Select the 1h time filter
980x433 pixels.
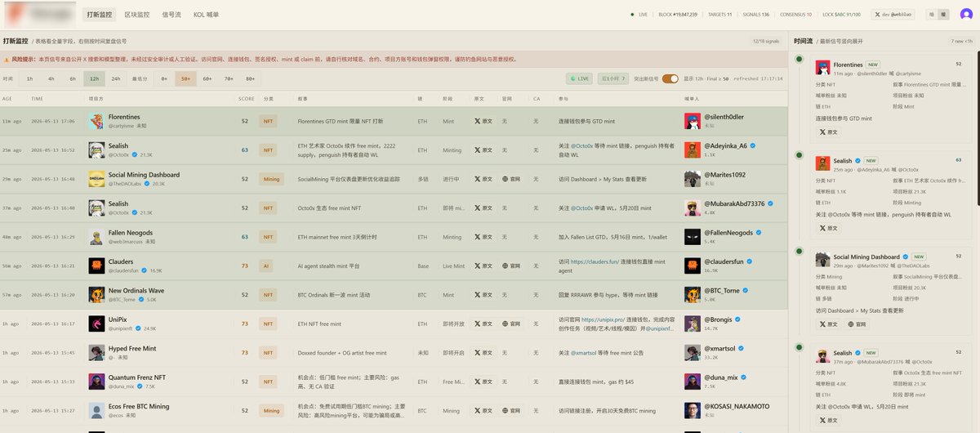(30, 78)
